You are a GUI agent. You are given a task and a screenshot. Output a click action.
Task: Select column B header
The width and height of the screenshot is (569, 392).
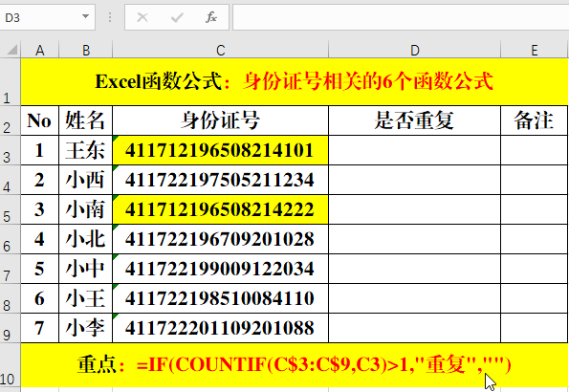pyautogui.click(x=86, y=50)
